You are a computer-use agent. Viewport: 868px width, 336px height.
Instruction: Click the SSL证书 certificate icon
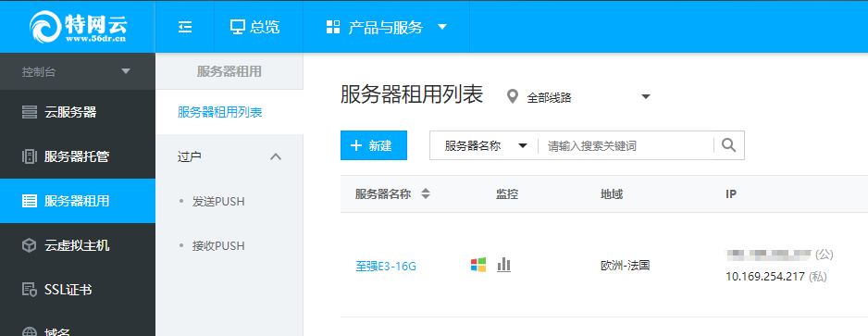30,290
